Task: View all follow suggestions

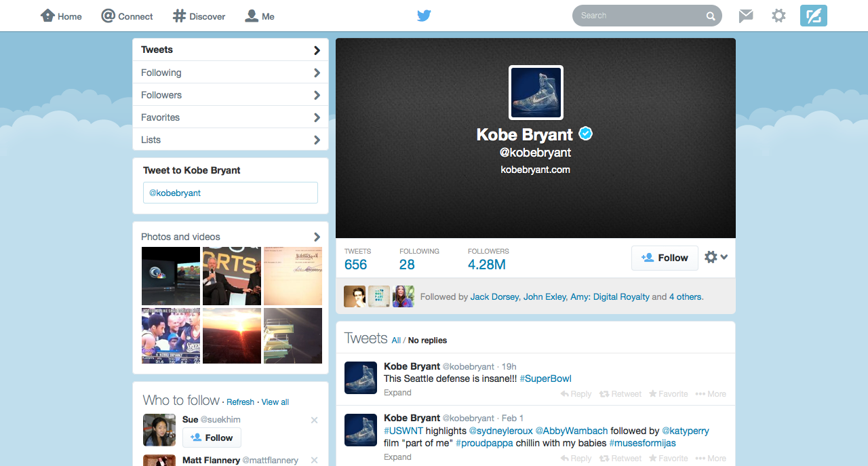Action: pyautogui.click(x=275, y=402)
